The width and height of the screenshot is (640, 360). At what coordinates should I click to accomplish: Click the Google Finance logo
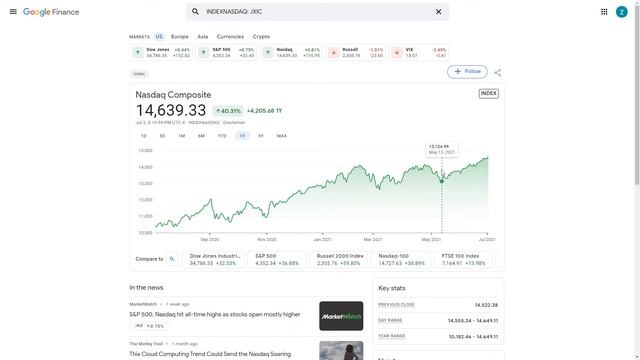coord(51,12)
